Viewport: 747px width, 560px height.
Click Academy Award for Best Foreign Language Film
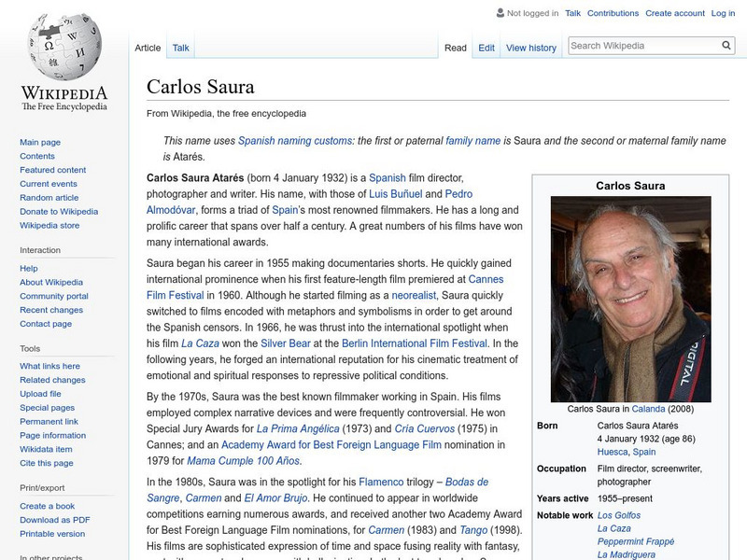click(x=331, y=445)
